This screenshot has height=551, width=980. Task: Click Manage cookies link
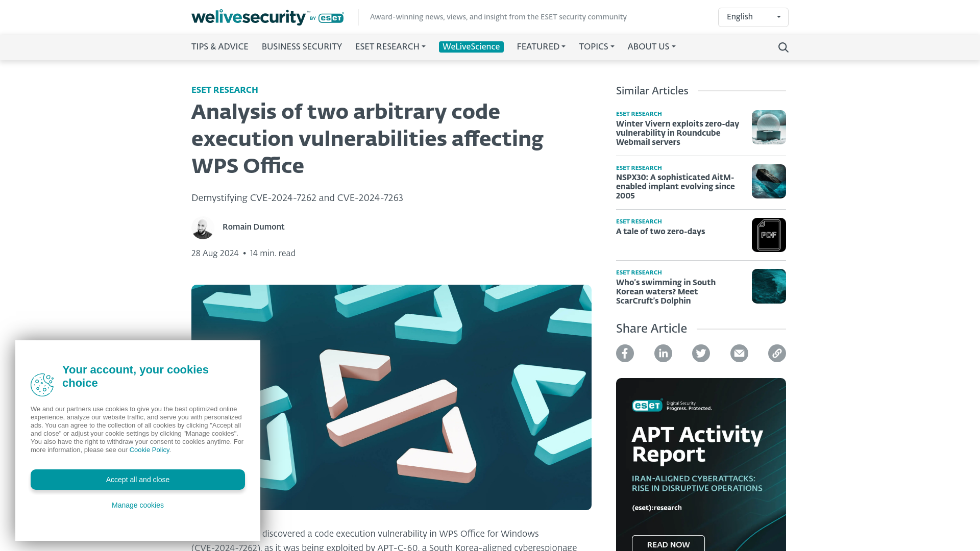[137, 505]
